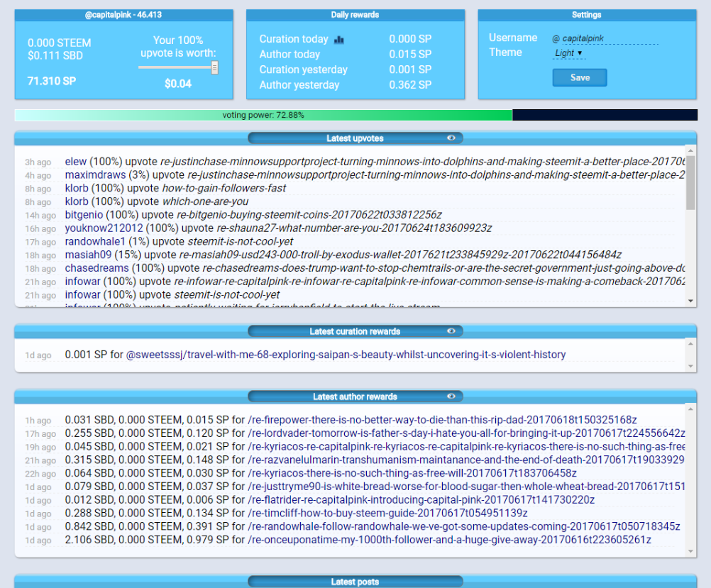Click the @capitalpink - 46.413 panel title

click(x=123, y=15)
